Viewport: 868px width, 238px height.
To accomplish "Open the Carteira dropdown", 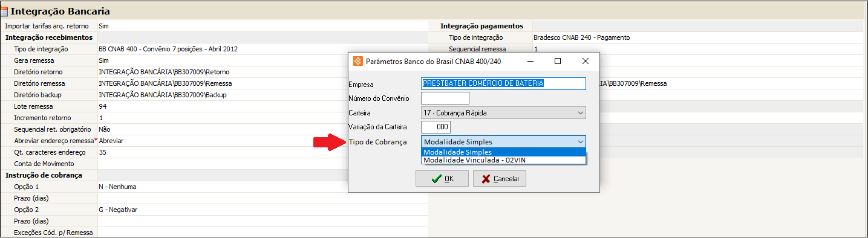I will [580, 113].
